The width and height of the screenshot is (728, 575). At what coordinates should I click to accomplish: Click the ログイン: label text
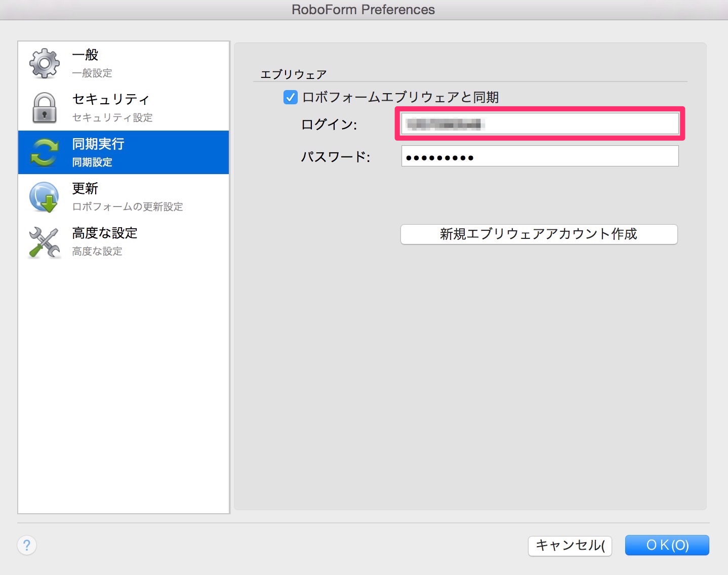click(329, 125)
